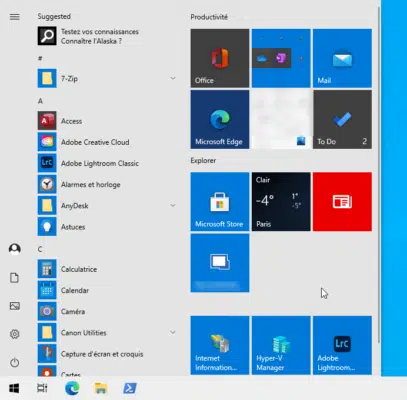This screenshot has width=407, height=400.
Task: Click the Start button on taskbar
Action: (x=14, y=388)
